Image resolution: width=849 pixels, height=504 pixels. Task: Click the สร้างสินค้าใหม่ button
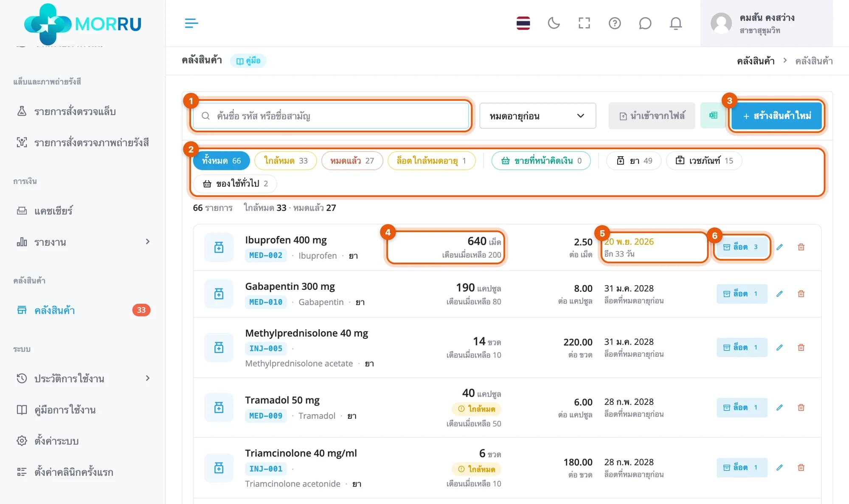click(777, 116)
